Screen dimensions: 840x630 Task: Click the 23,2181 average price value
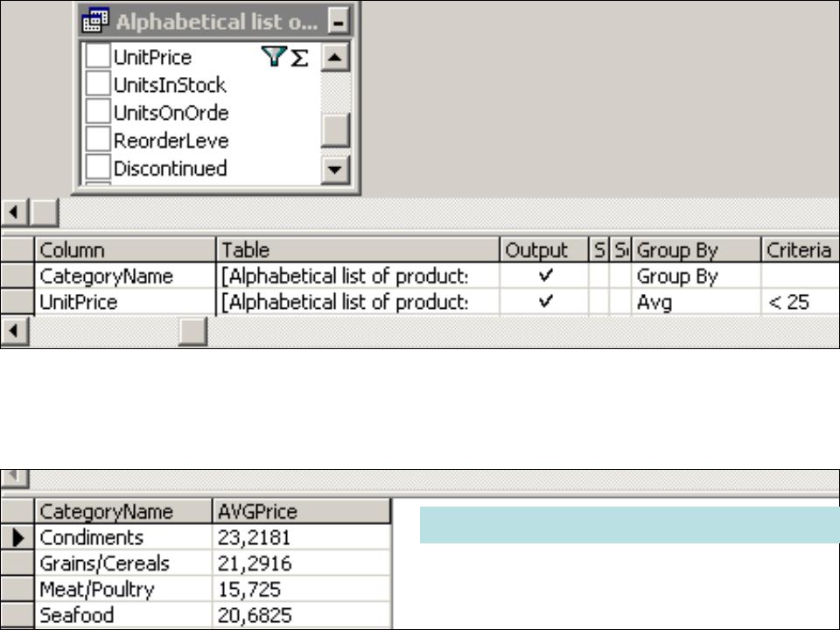point(302,537)
